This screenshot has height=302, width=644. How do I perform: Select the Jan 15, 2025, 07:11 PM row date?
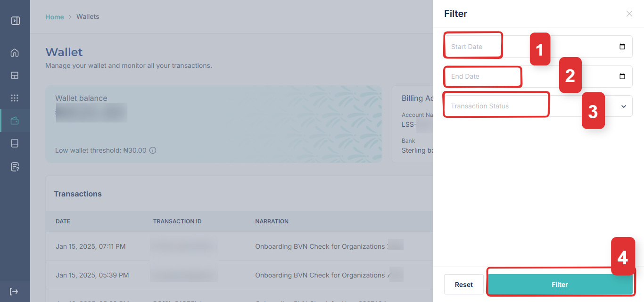point(91,246)
